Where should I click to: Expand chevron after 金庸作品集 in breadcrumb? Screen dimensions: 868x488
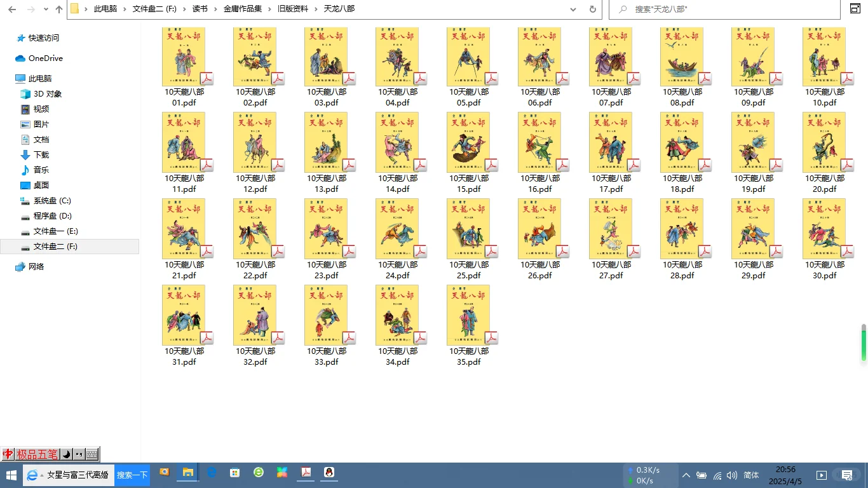tap(269, 10)
